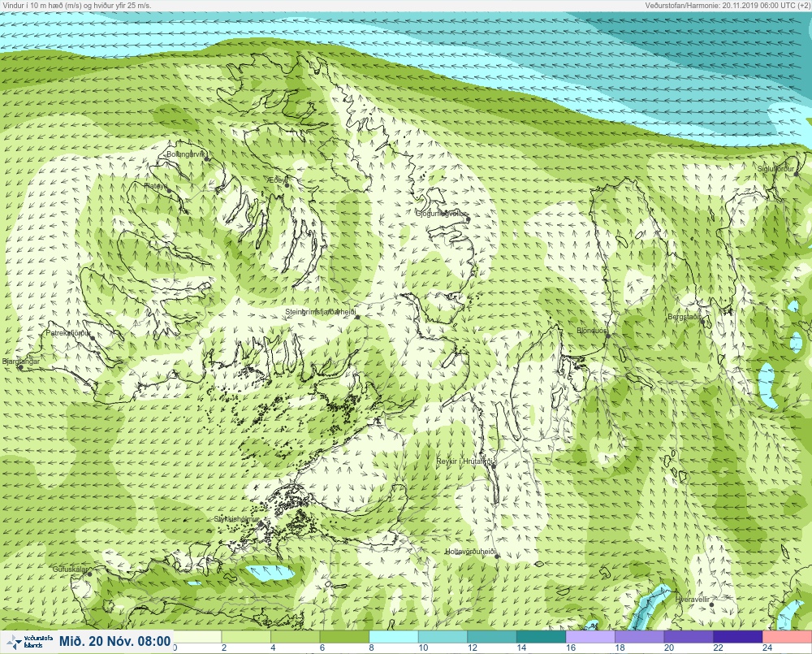Select the 16–18 m/s lavender legend swatch

pyautogui.click(x=590, y=636)
